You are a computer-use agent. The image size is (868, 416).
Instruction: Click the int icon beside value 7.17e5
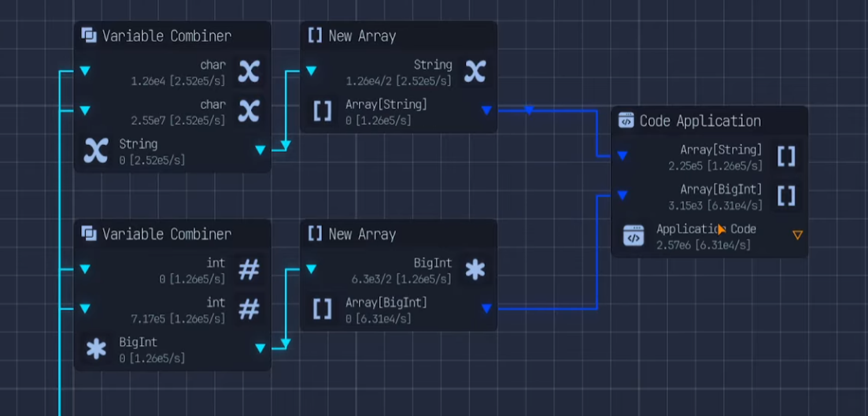[x=249, y=309]
